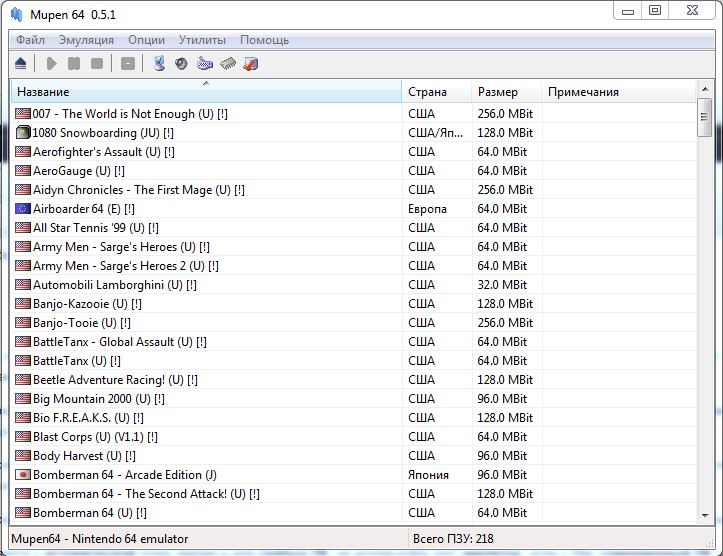723x556 pixels.
Task: Click the flag icon of 007 - The World is Not Enough
Action: coord(23,113)
